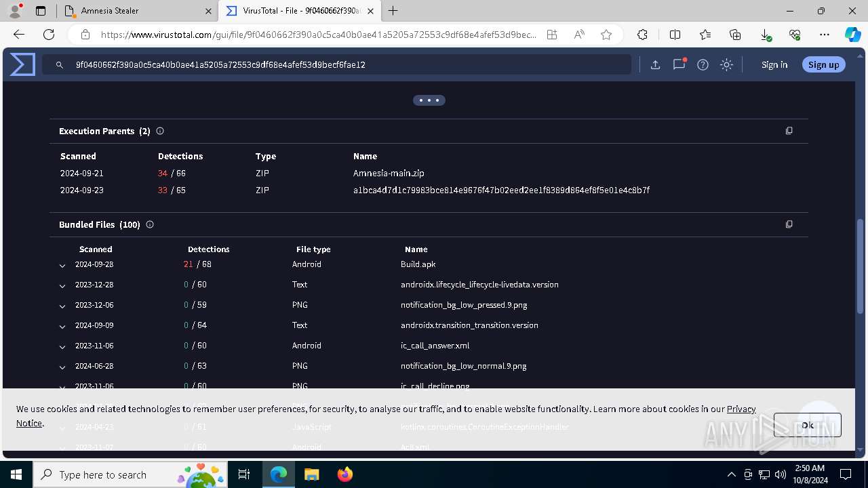Image resolution: width=868 pixels, height=488 pixels.
Task: Expand the Build.apk row
Action: pos(62,266)
